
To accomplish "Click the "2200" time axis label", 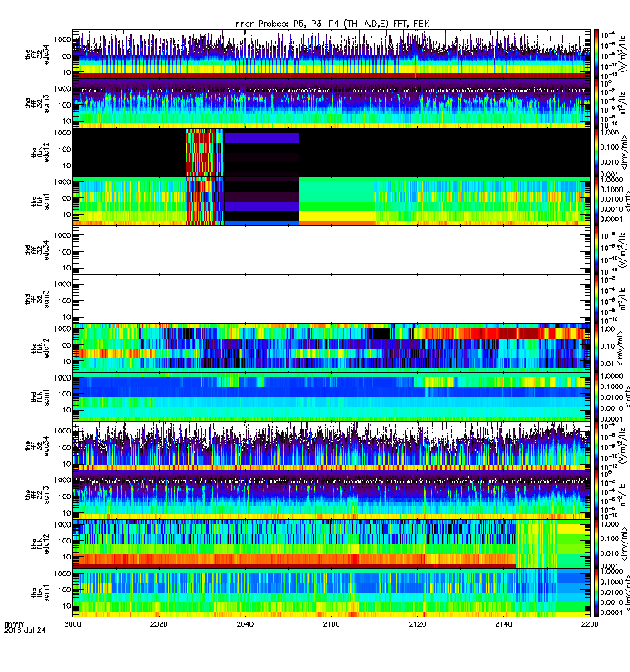I will [590, 624].
